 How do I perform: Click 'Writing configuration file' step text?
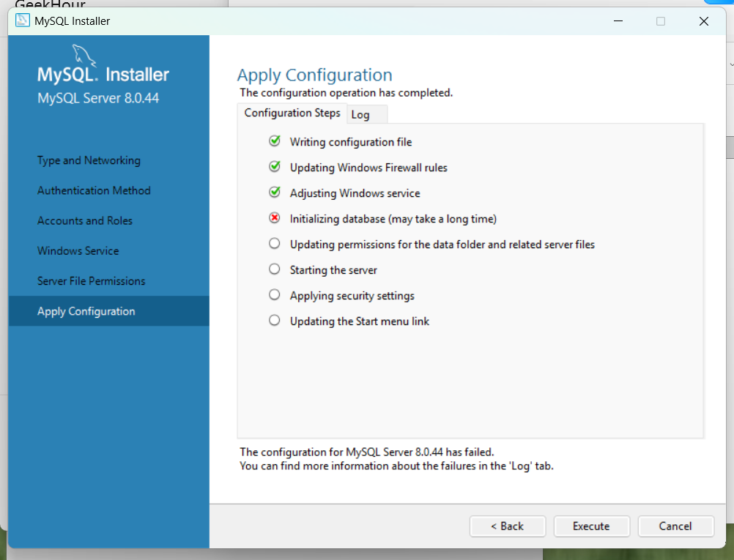pos(351,142)
